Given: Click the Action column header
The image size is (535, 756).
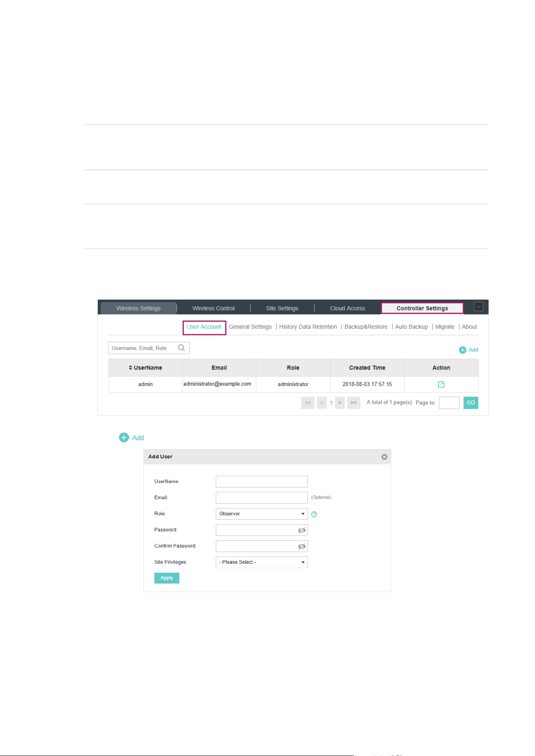Looking at the screenshot, I should (441, 367).
